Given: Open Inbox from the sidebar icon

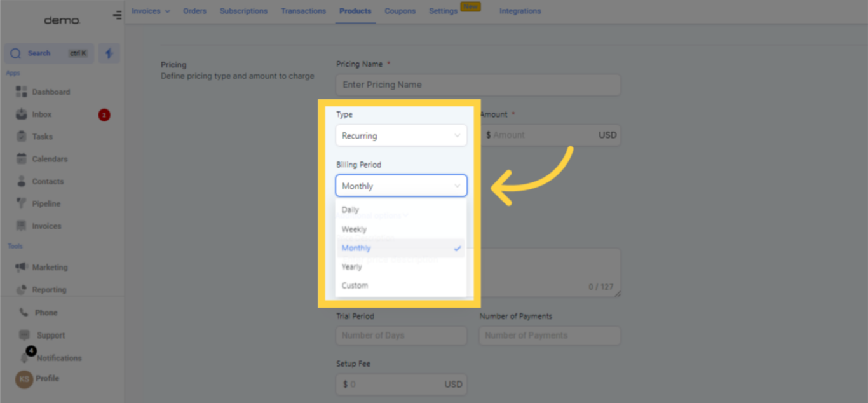Looking at the screenshot, I should pos(22,114).
